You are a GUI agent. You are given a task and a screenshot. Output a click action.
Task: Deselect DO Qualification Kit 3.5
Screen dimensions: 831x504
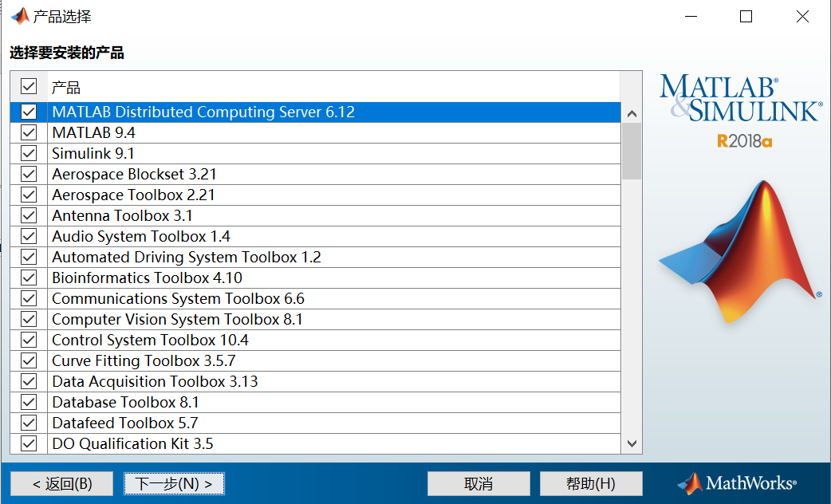pyautogui.click(x=29, y=443)
